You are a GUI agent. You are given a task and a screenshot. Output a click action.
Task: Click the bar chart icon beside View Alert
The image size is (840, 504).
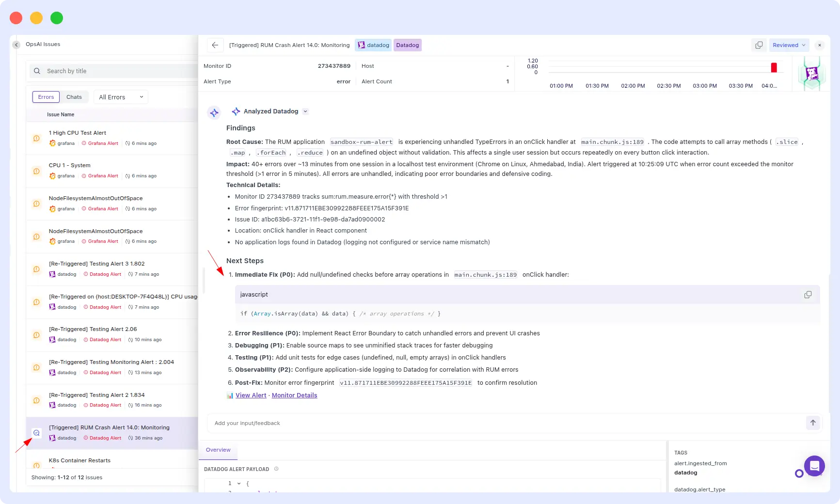(x=230, y=395)
